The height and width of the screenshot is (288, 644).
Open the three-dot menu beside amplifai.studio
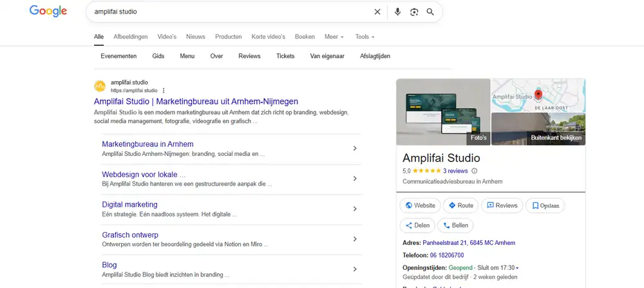[x=164, y=91]
